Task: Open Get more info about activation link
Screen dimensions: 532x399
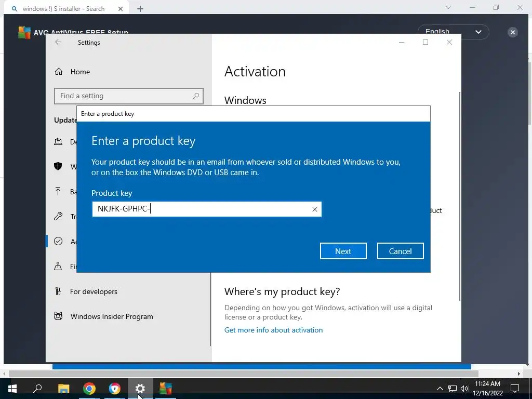Action: pos(273,330)
